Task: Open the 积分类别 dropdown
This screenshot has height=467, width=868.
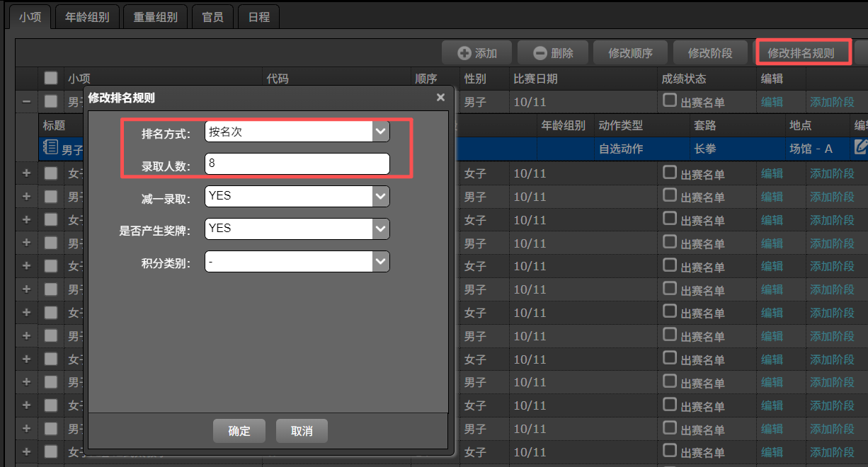Action: click(381, 262)
